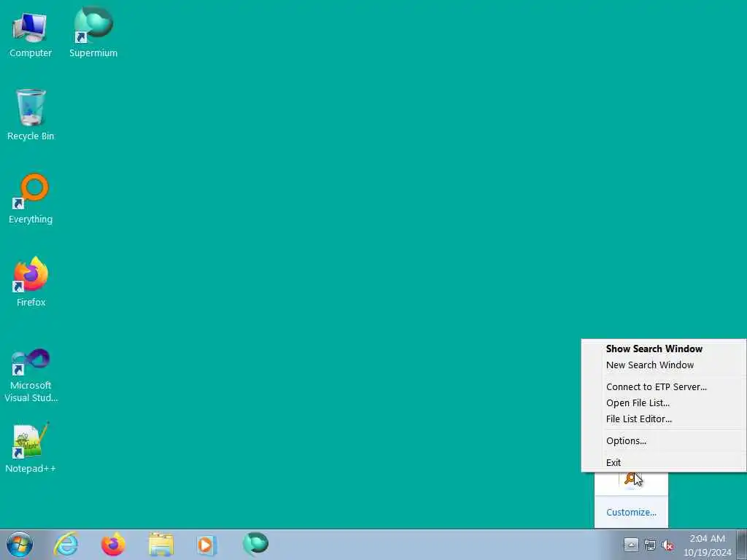Launch Internet Explorer from taskbar
This screenshot has width=747, height=560.
click(66, 544)
